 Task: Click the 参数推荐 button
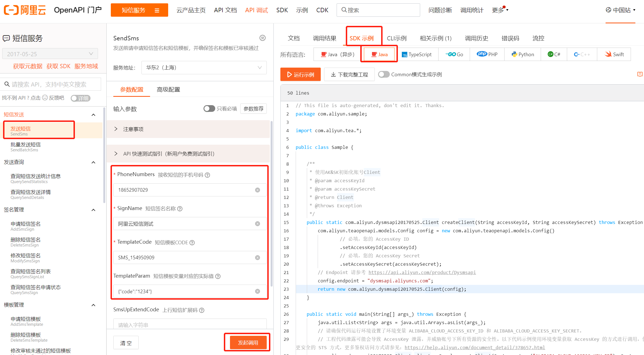(x=253, y=109)
